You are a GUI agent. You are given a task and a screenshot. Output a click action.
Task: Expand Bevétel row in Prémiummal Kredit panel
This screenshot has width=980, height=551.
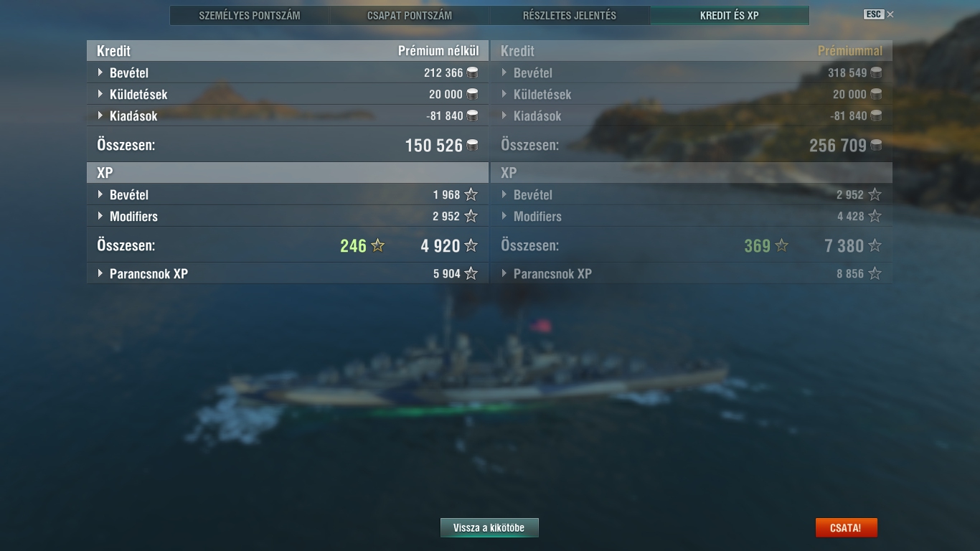pyautogui.click(x=692, y=72)
